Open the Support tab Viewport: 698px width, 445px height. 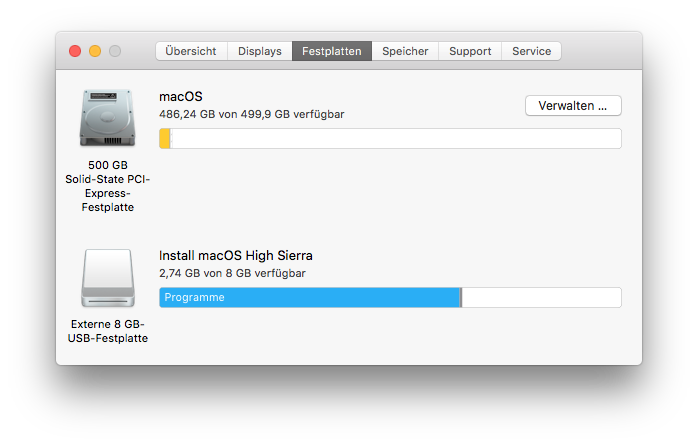(x=470, y=51)
